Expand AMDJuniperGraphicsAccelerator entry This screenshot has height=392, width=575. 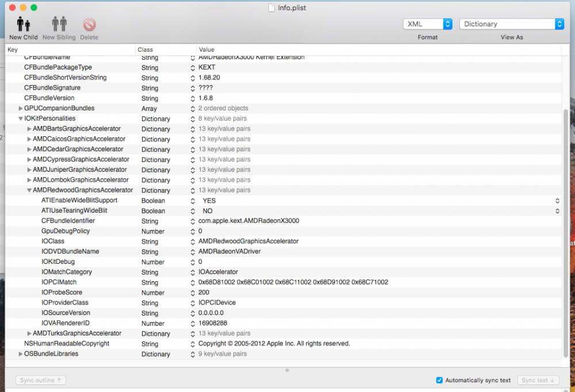pyautogui.click(x=29, y=170)
